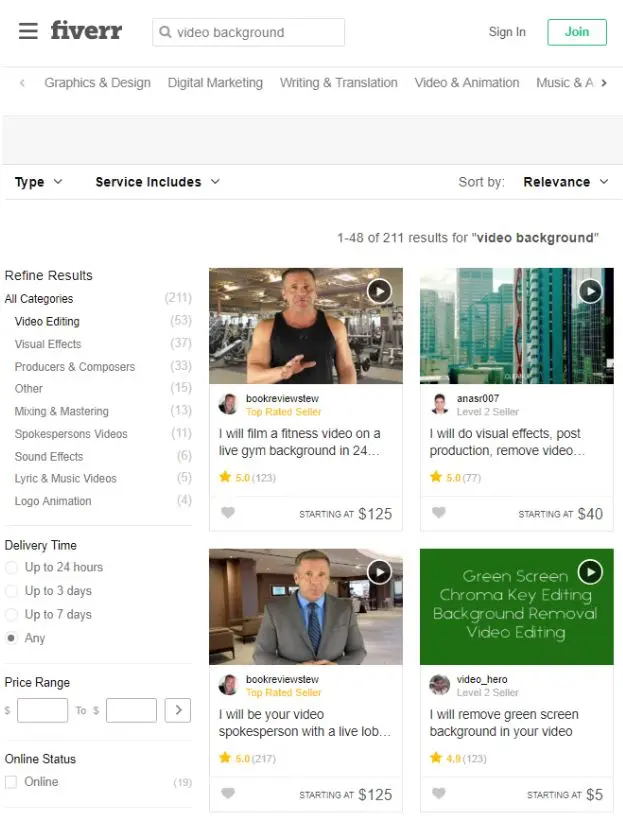Open the Service Includes dropdown

157,182
